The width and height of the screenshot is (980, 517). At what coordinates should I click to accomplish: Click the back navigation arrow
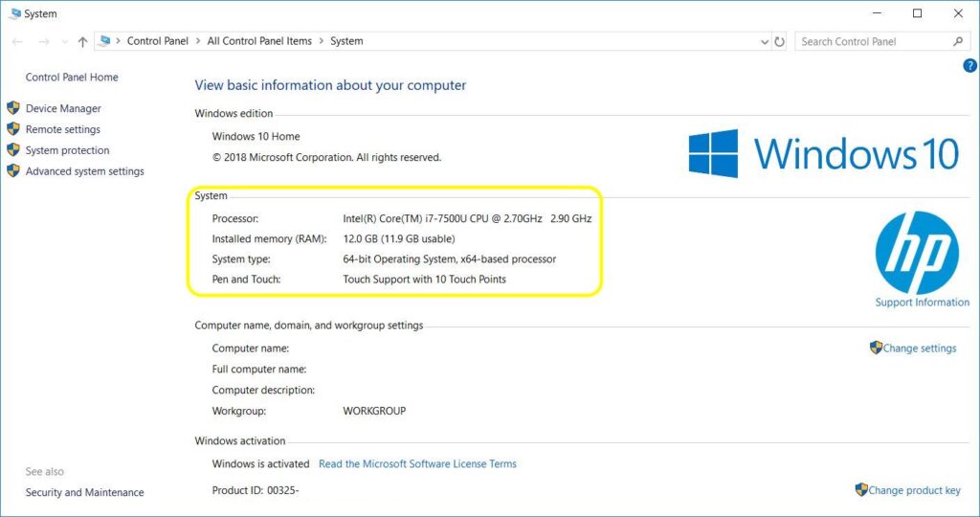17,42
